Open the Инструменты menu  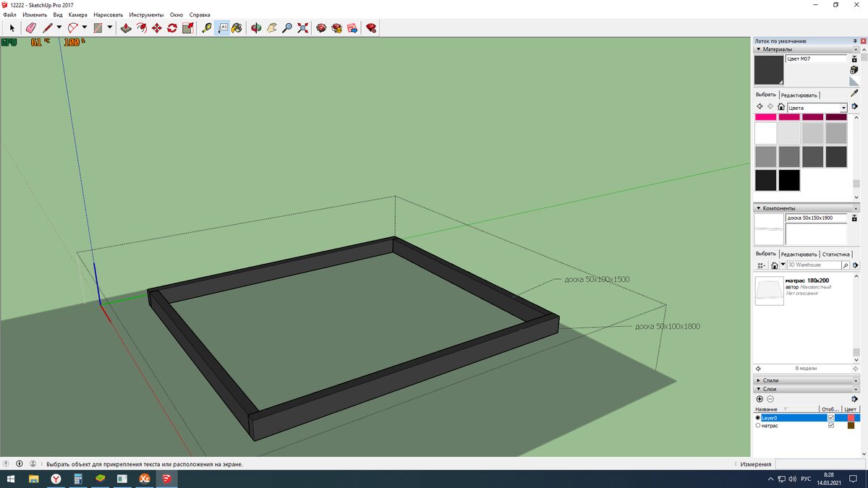[147, 14]
